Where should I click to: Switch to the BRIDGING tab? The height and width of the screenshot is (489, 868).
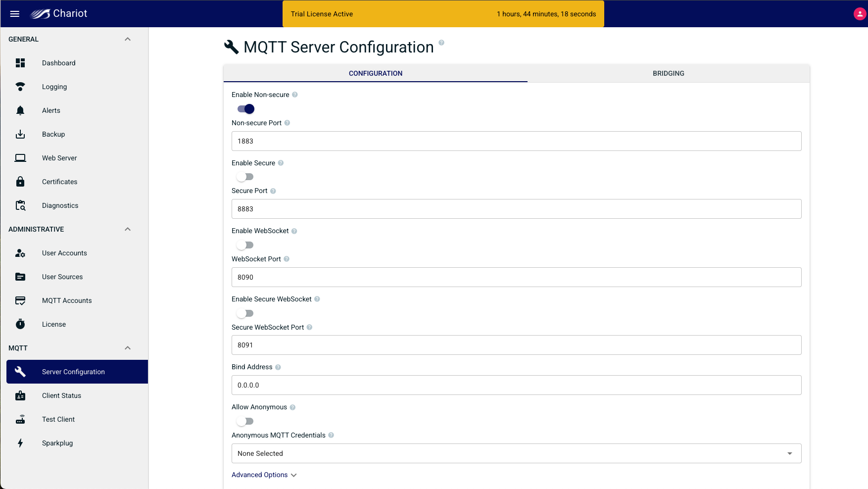(668, 73)
